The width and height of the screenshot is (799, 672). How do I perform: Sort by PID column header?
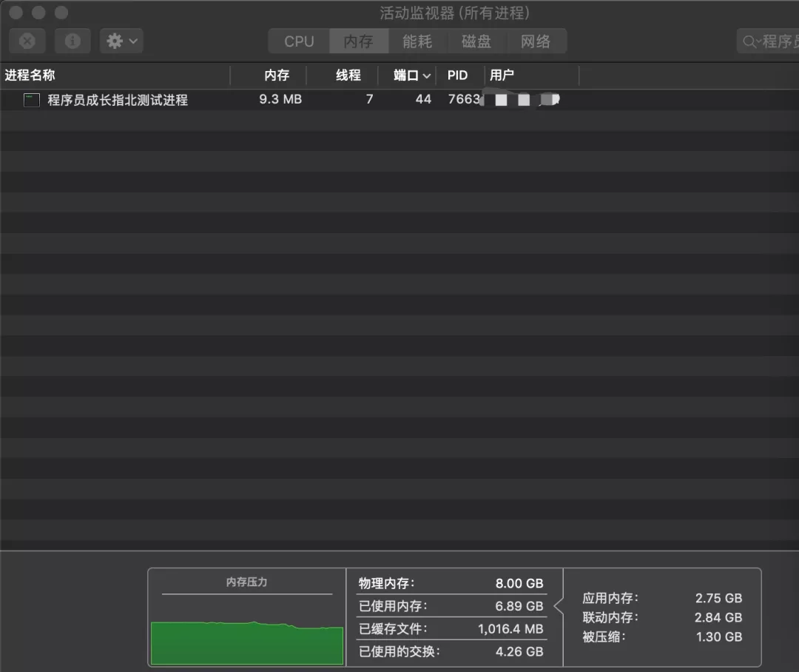(457, 75)
